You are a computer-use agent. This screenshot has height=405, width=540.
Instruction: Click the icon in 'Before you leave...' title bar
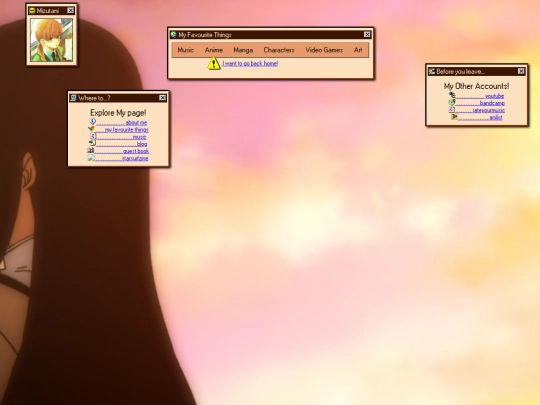coord(432,71)
